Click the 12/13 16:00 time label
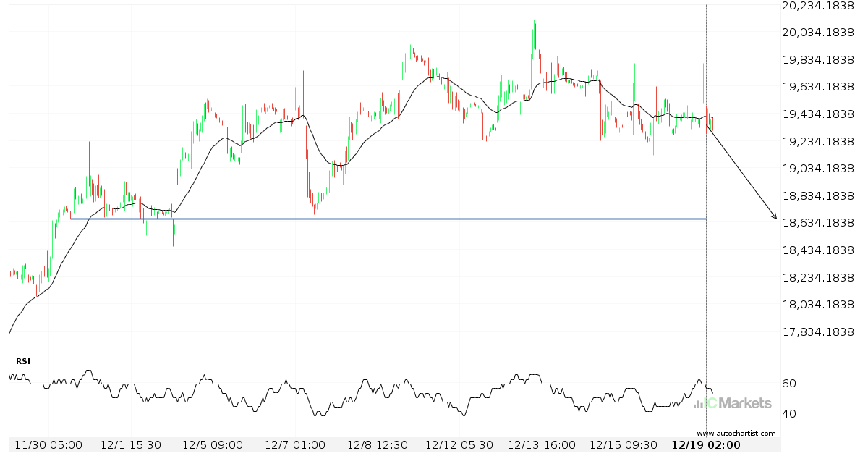The width and height of the screenshot is (868, 456). [542, 444]
